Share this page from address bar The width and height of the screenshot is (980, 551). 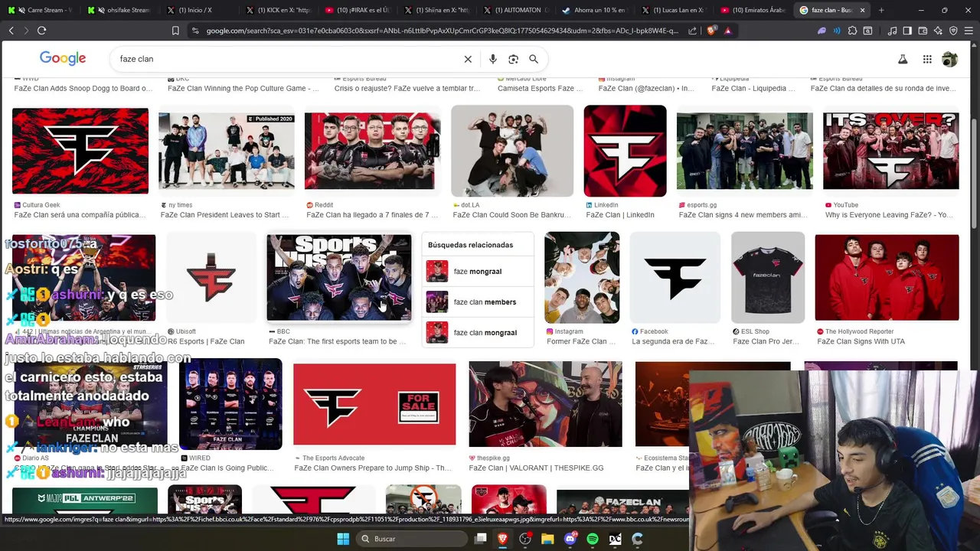click(x=693, y=31)
